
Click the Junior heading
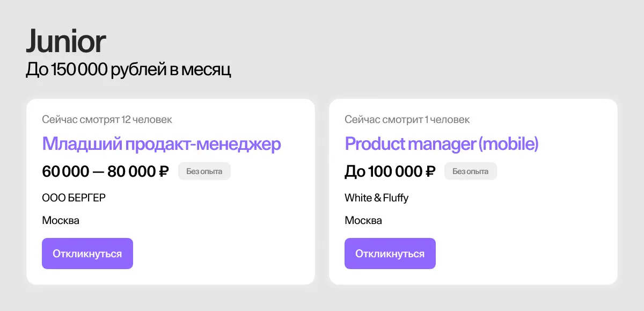(x=66, y=41)
